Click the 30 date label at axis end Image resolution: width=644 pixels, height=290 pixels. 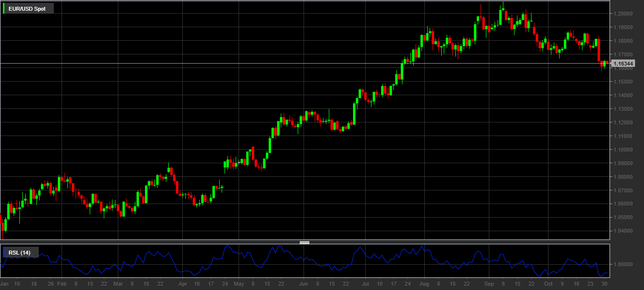[x=604, y=283]
